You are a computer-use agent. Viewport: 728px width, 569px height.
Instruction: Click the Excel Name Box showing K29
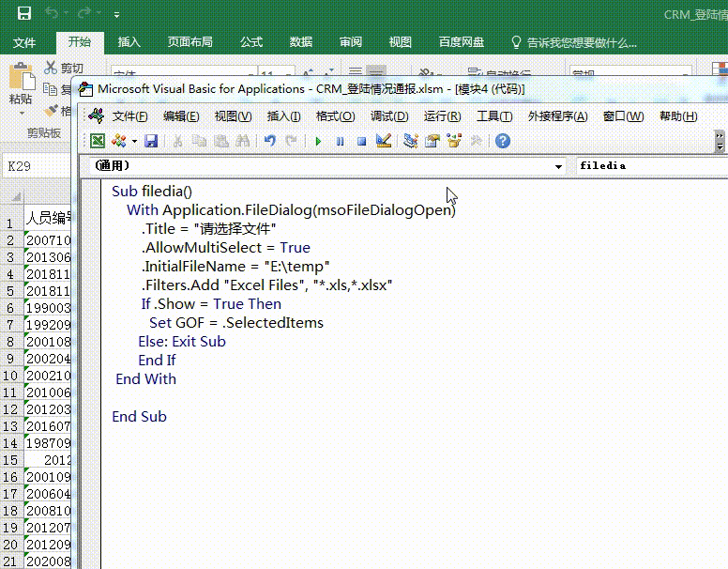coord(37,166)
